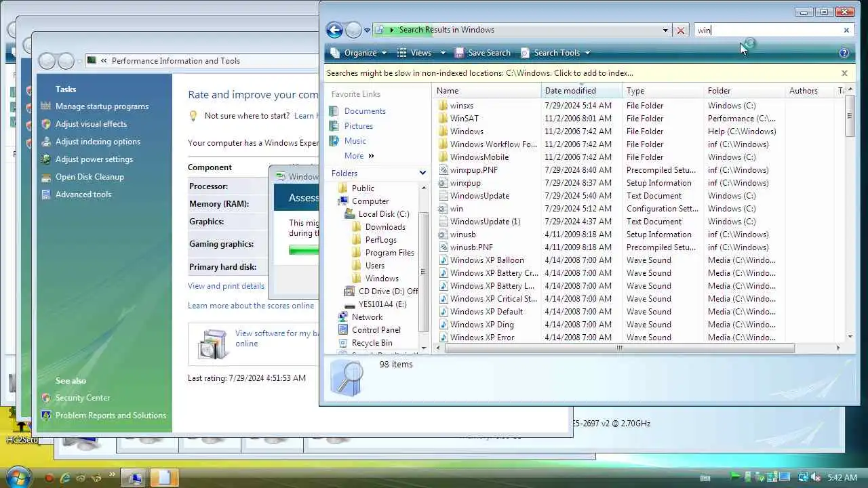Viewport: 868px width, 488px height.
Task: Open Documents in Favorite Links
Action: [x=365, y=111]
